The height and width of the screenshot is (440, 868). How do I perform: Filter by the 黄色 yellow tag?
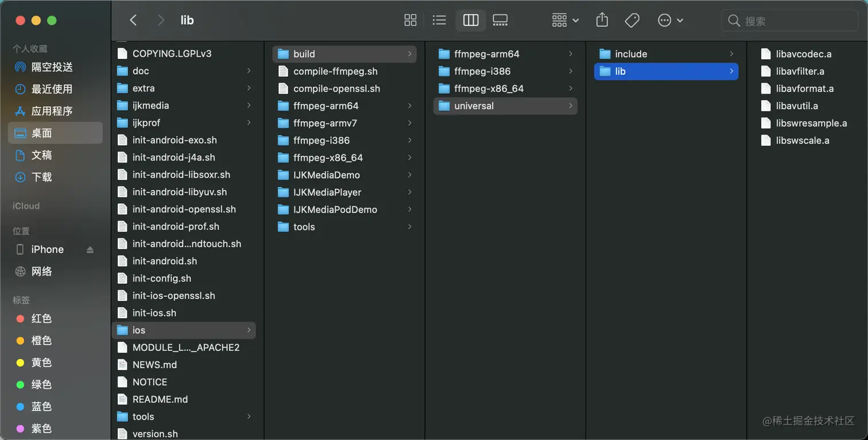pos(55,362)
